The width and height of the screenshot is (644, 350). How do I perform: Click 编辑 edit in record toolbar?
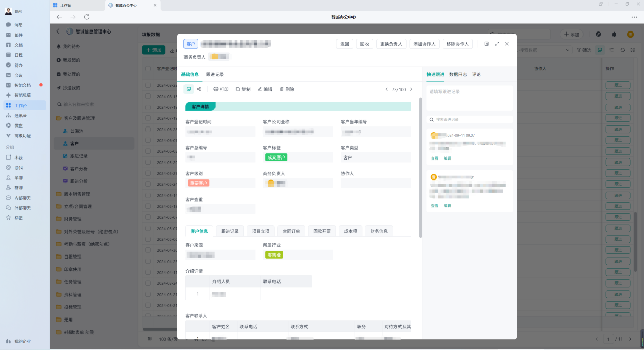(x=265, y=89)
